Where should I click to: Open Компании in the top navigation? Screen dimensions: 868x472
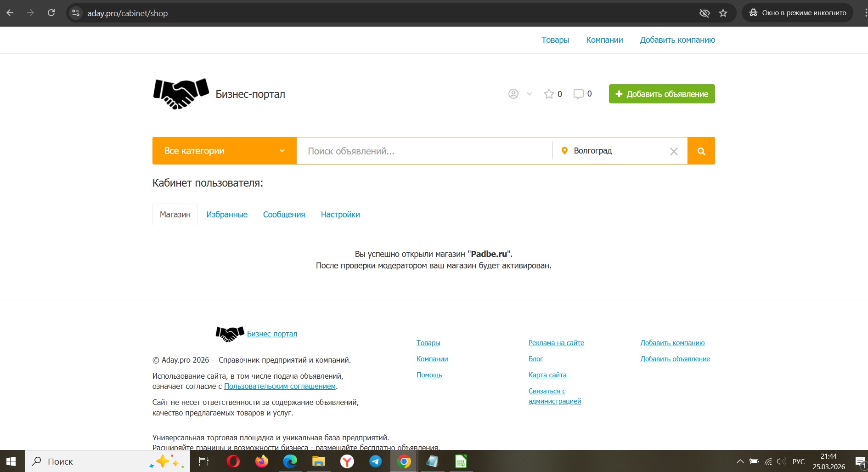[x=604, y=40]
